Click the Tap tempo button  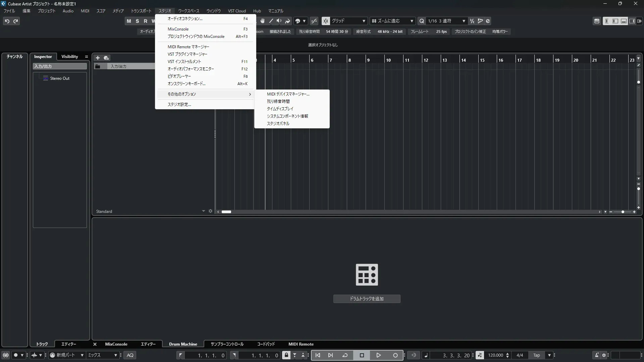[536, 355]
